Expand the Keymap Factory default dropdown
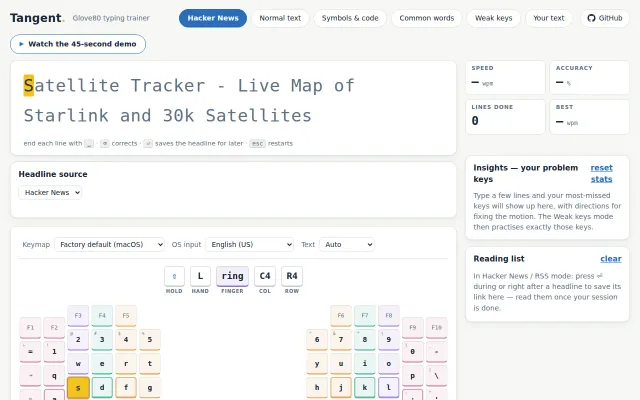 (109, 244)
